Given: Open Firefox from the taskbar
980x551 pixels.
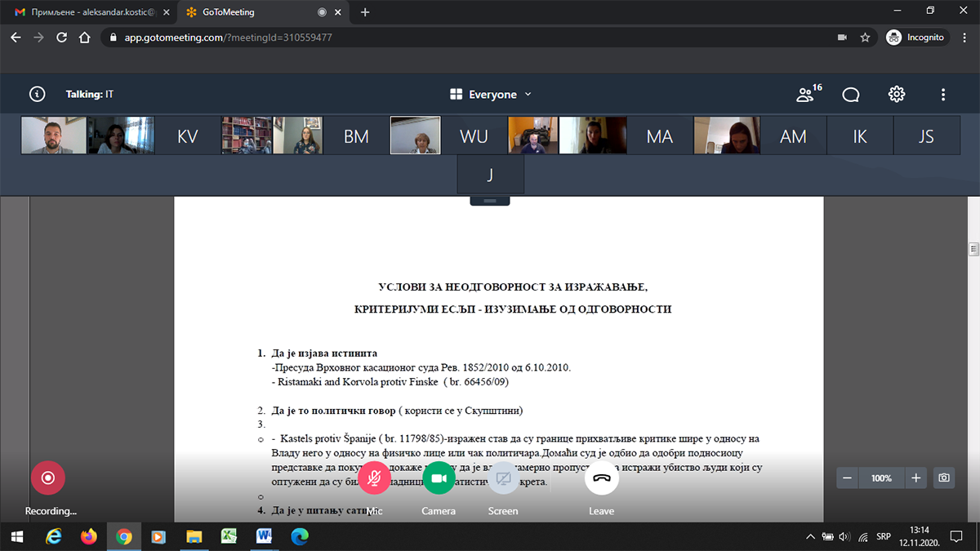Looking at the screenshot, I should (x=88, y=536).
